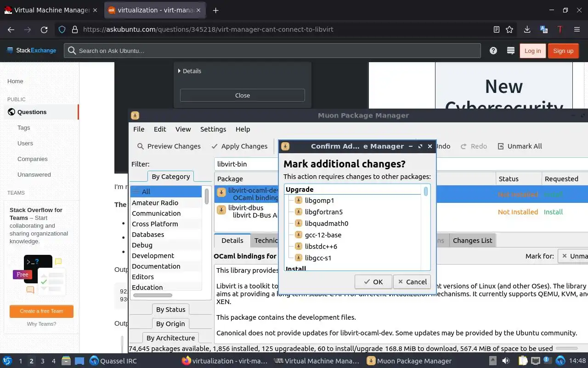
Task: Open the file manager taskbar launcher
Action: [66, 361]
